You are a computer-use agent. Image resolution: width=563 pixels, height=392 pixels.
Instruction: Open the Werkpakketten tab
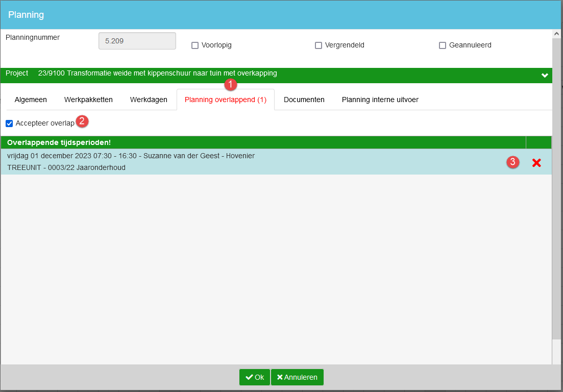coord(88,100)
